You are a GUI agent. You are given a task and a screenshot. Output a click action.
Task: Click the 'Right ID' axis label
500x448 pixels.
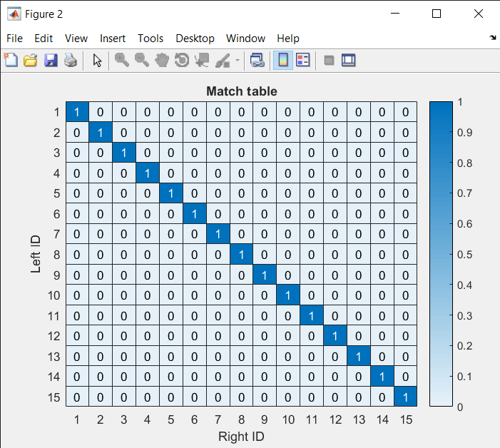coord(241,437)
